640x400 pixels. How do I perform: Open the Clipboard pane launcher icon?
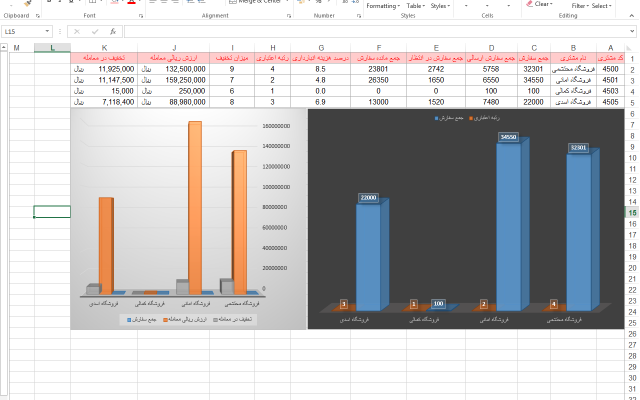click(x=38, y=16)
